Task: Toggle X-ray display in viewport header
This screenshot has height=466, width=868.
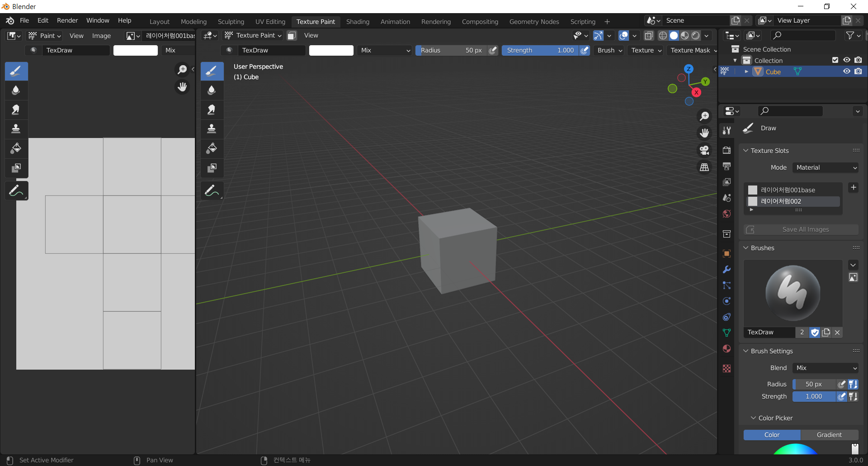Action: coord(649,35)
